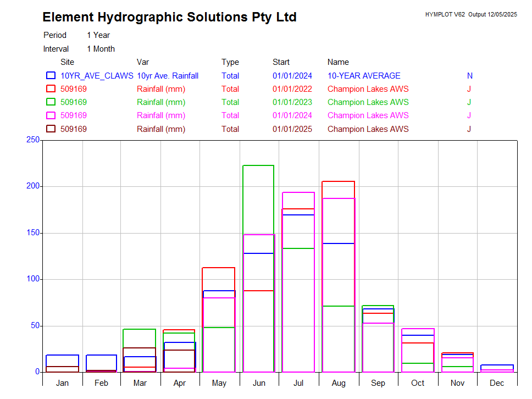Click the magenta Rainfall (mm) variable
532x399 pixels.
click(161, 115)
